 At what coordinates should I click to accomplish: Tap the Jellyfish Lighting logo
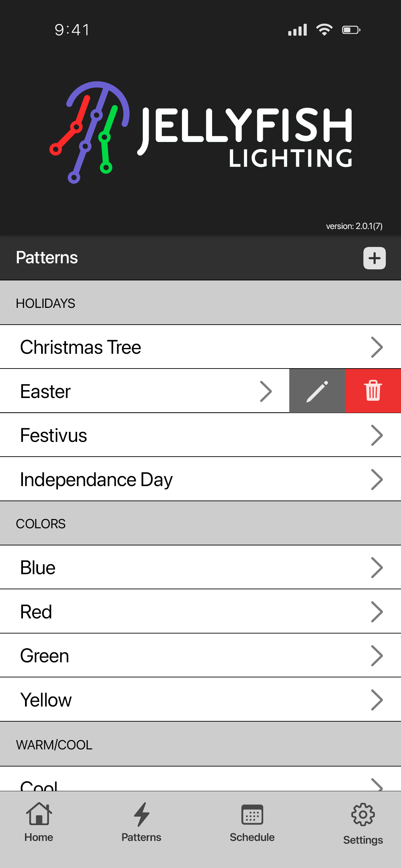[200, 133]
